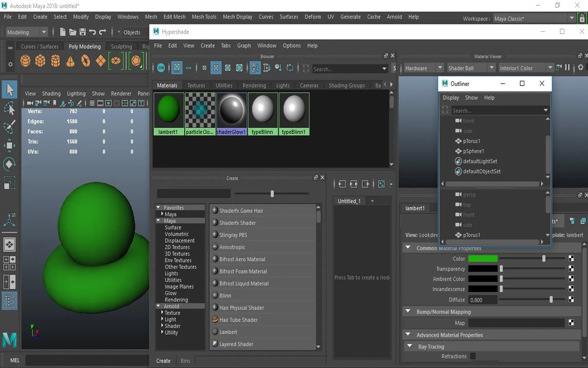Create a Stingray PBS material node
This screenshot has height=368, width=588.
tap(263, 235)
